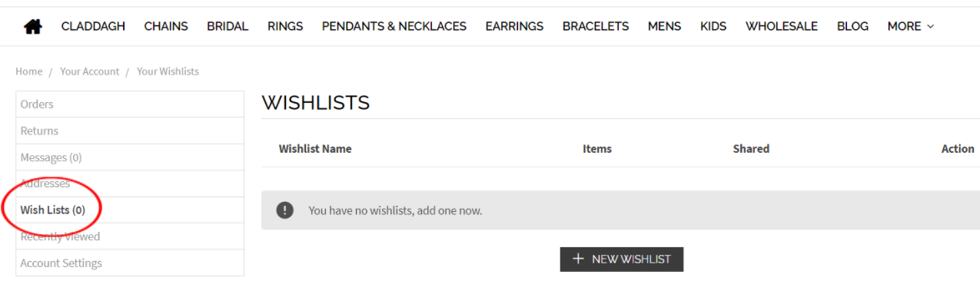
Task: Go to the home icon in navigation
Action: (33, 26)
